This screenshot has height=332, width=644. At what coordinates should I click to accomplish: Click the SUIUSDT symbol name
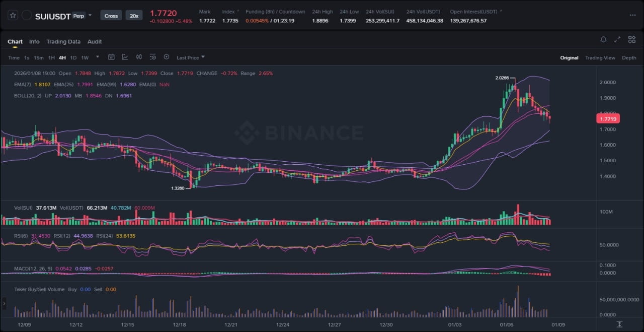(x=53, y=16)
